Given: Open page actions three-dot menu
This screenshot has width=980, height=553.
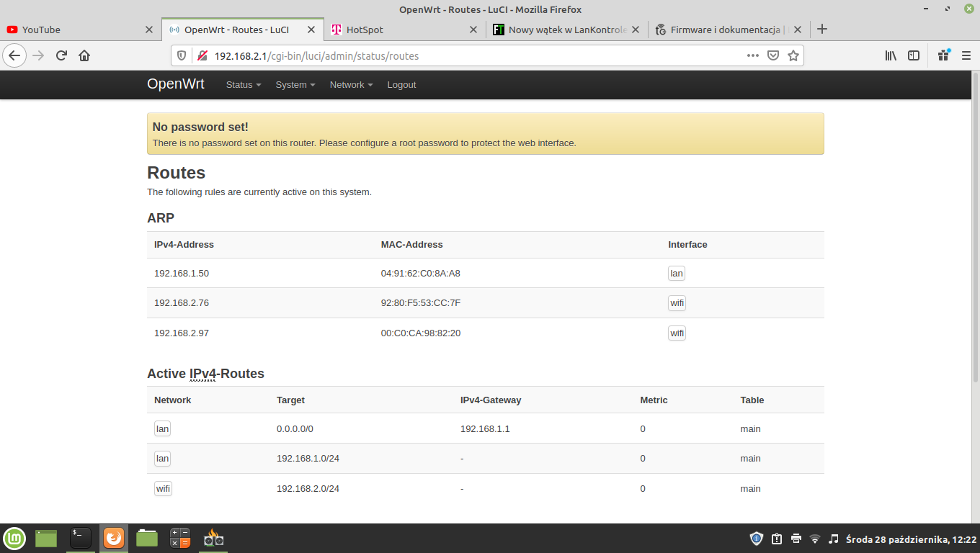Looking at the screenshot, I should coord(752,55).
